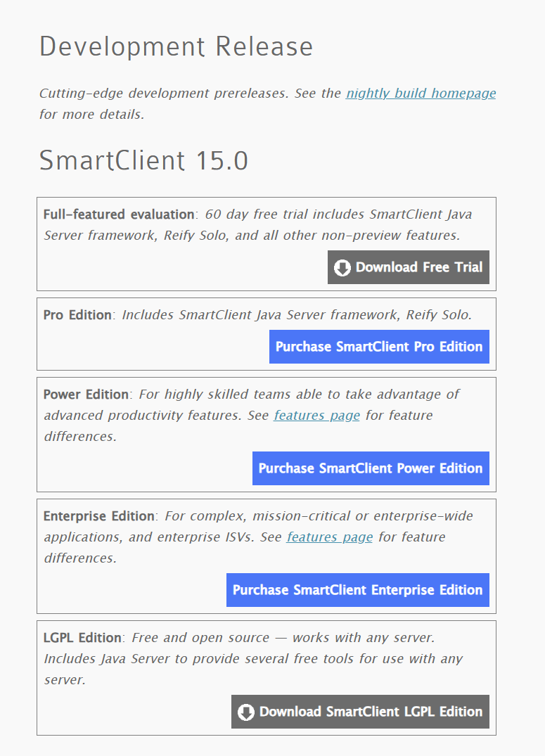
Task: Select the Full-featured evaluation bold label
Action: point(118,214)
